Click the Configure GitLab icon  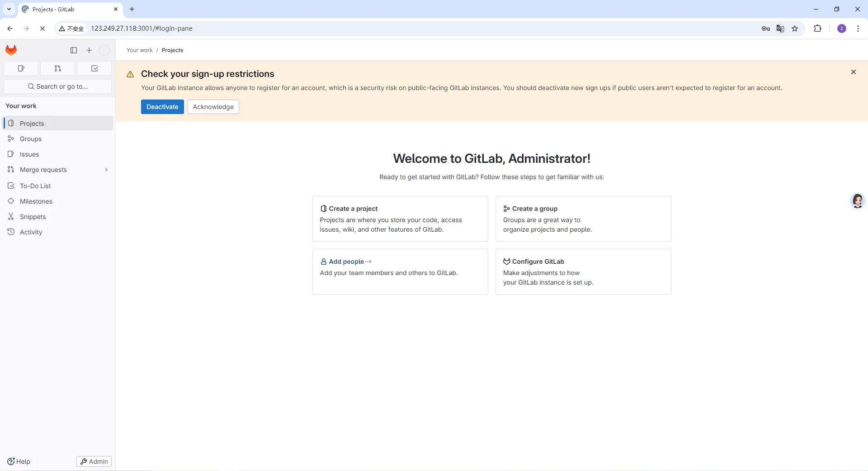point(507,262)
